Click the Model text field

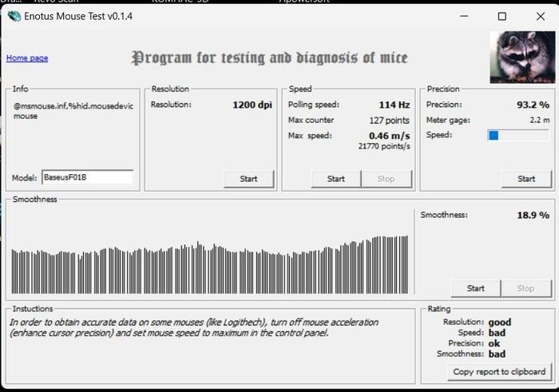click(x=87, y=177)
